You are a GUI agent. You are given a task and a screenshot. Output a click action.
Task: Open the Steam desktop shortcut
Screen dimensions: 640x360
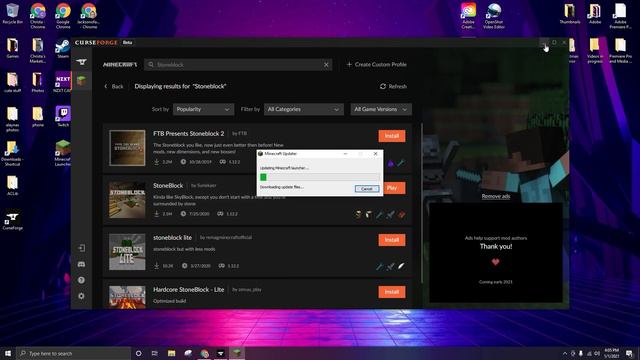62,49
